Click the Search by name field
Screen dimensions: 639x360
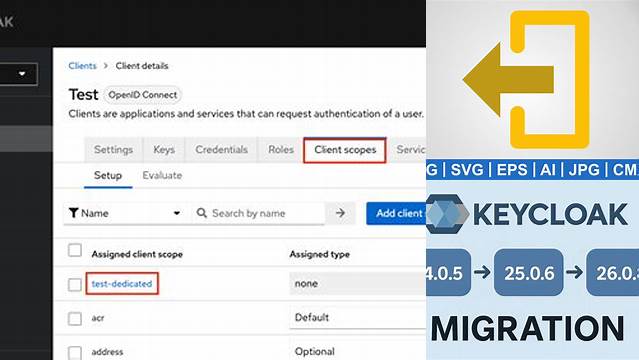[x=258, y=213]
